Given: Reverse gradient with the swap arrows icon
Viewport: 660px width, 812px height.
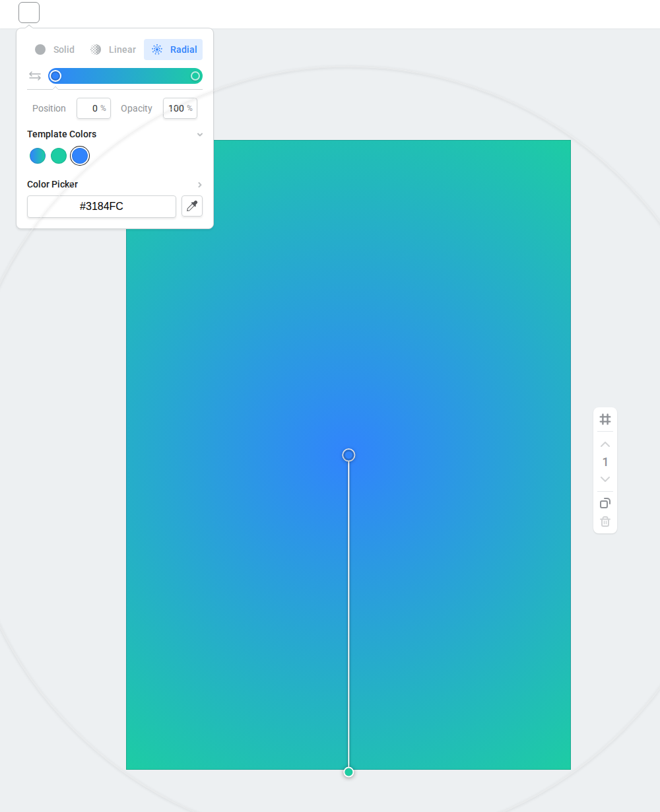Looking at the screenshot, I should (x=35, y=76).
